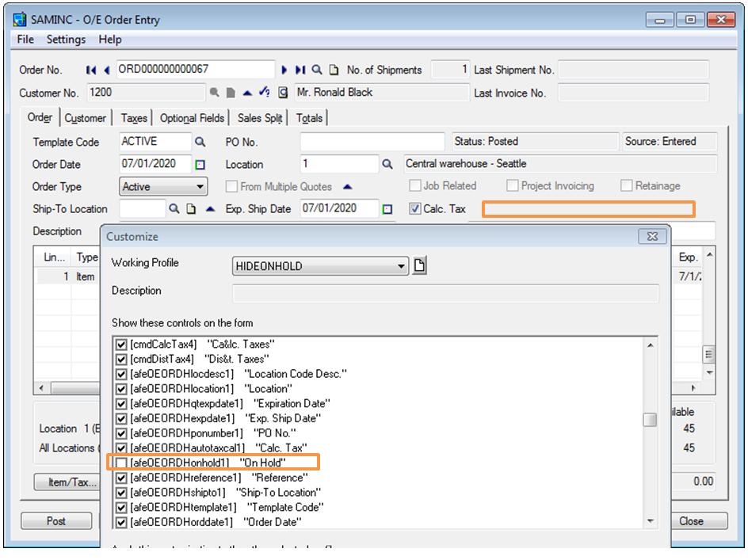Open Order Date calendar picker
Image resolution: width=748 pixels, height=560 pixels.
click(200, 165)
